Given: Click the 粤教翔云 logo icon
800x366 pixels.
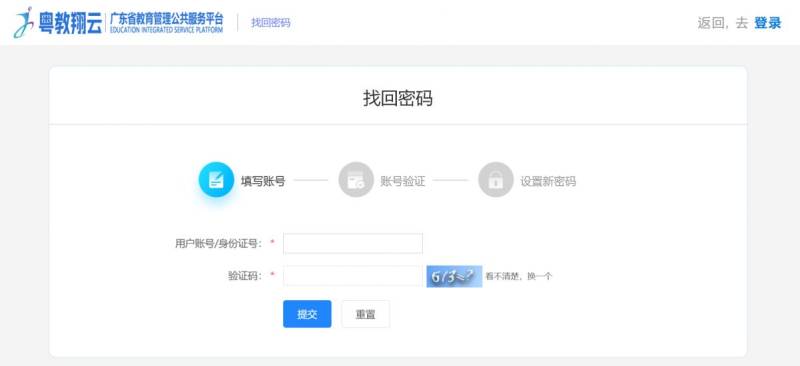Looking at the screenshot, I should pos(23,22).
